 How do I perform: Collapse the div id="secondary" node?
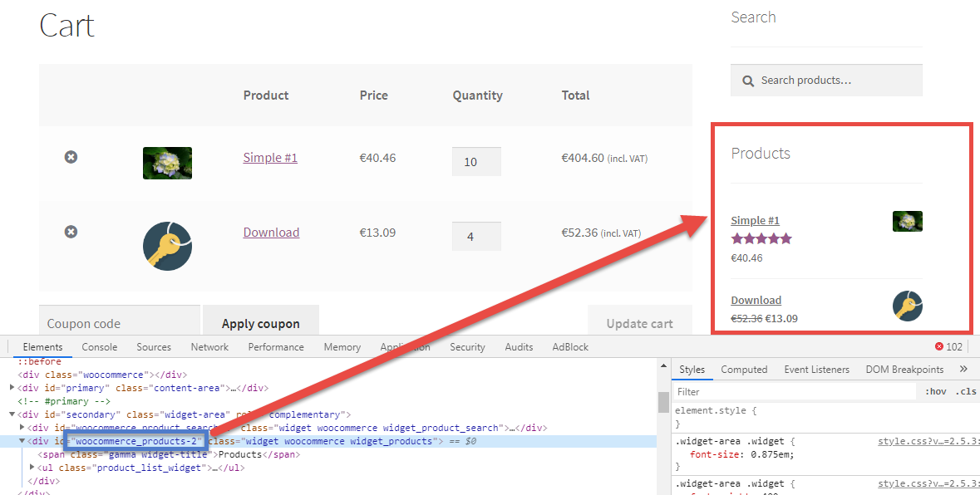[x=12, y=414]
